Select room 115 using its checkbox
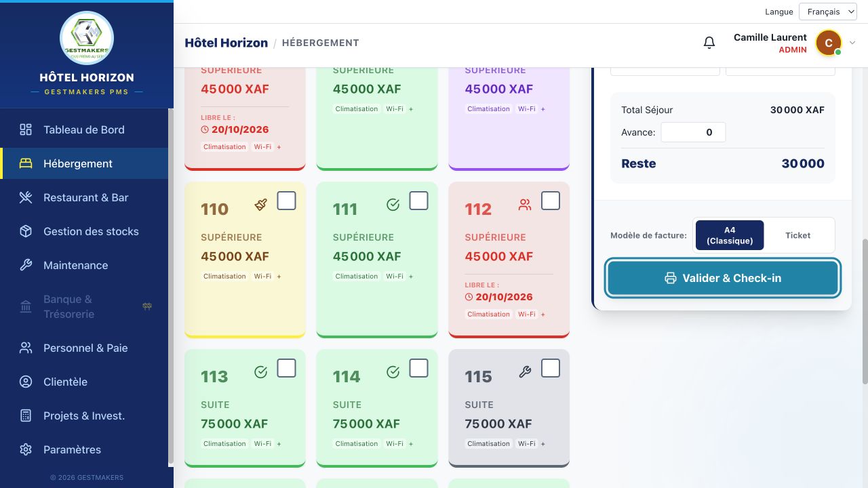Screen dimensions: 868x488 [x=551, y=368]
